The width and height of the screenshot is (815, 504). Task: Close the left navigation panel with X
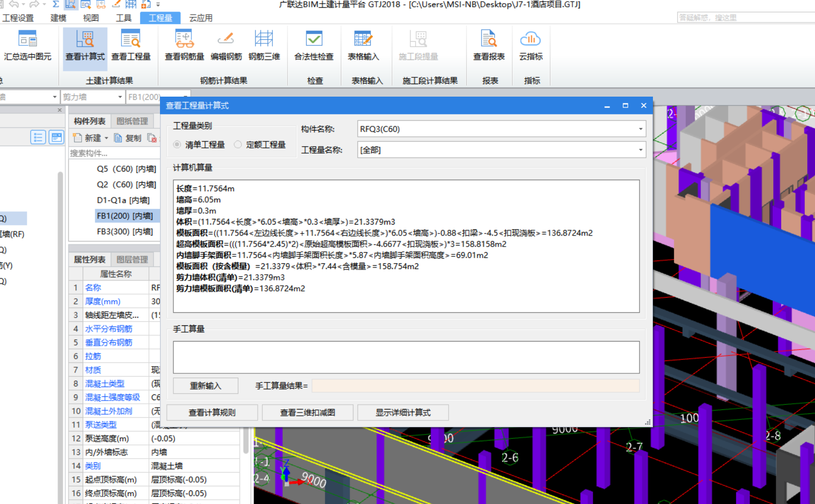[60, 110]
